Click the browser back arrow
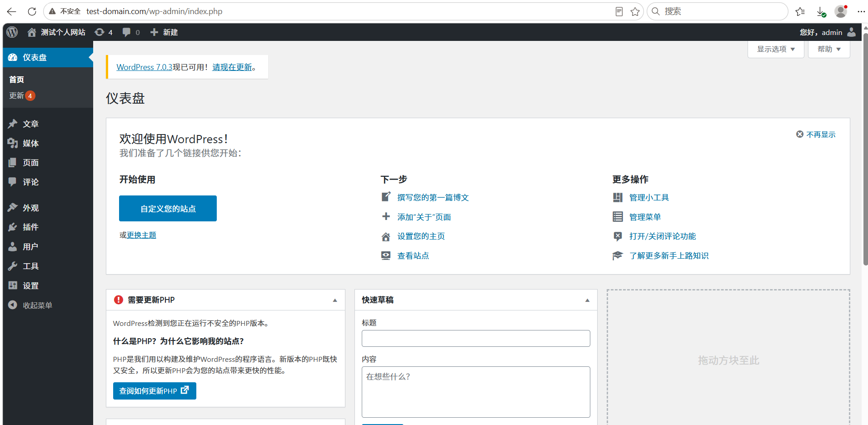The width and height of the screenshot is (868, 425). click(x=12, y=11)
